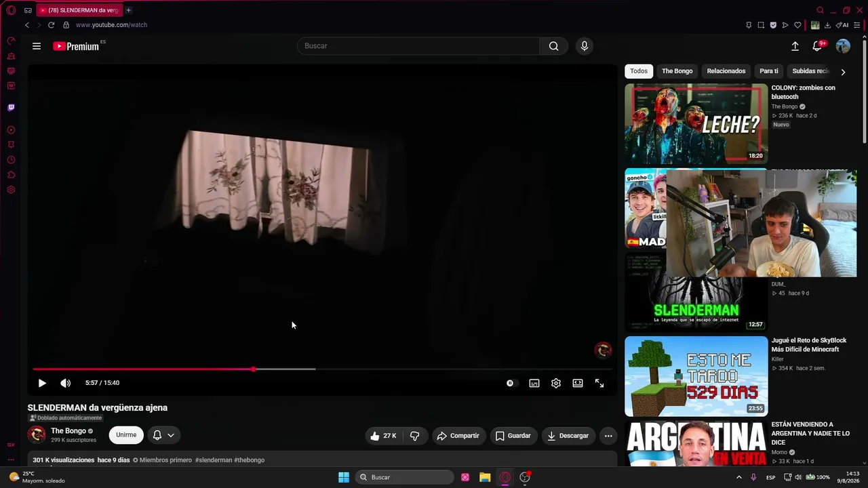Open the browser downloads icon
The width and height of the screenshot is (868, 488).
827,25
